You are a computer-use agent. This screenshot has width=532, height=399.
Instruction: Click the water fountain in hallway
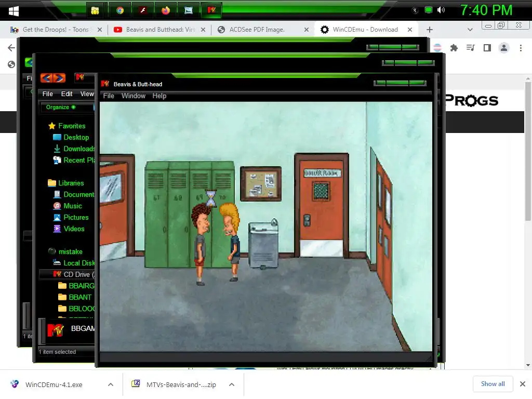tap(263, 244)
